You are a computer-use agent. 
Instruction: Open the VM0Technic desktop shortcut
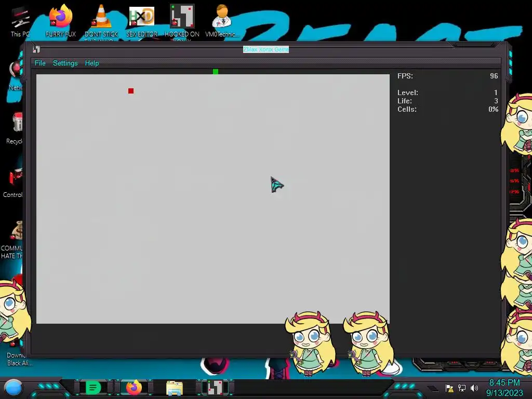222,20
